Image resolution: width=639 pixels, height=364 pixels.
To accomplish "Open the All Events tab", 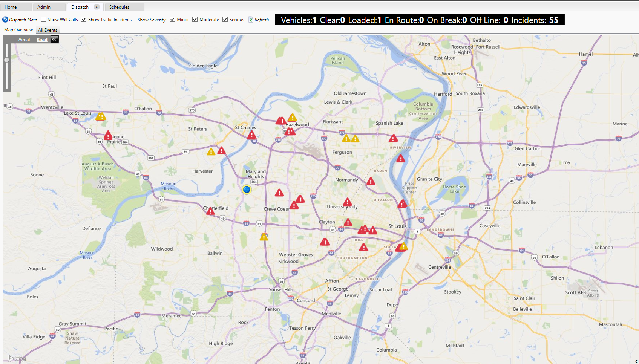I will click(x=48, y=29).
